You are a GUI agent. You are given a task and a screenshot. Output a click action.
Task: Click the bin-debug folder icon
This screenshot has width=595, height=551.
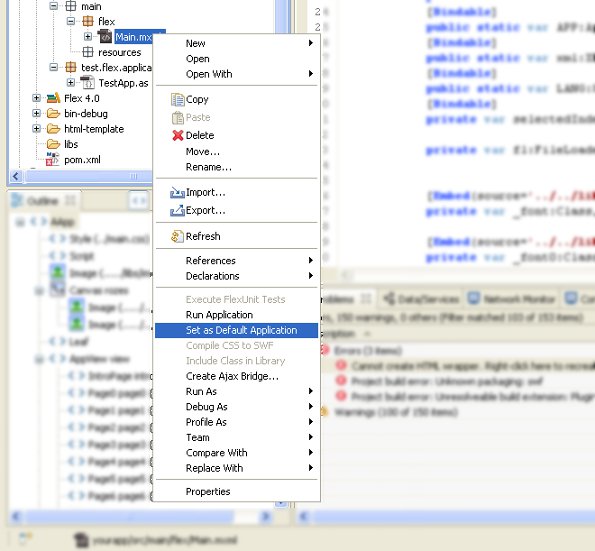coord(54,113)
